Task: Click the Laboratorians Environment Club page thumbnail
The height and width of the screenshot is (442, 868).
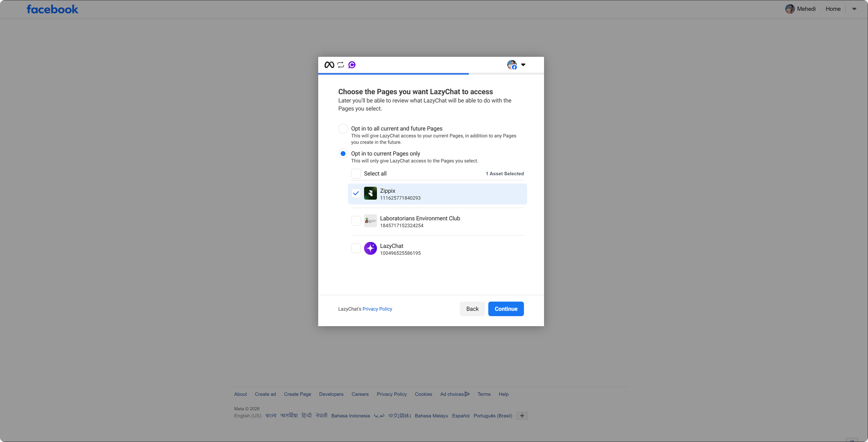Action: click(370, 221)
